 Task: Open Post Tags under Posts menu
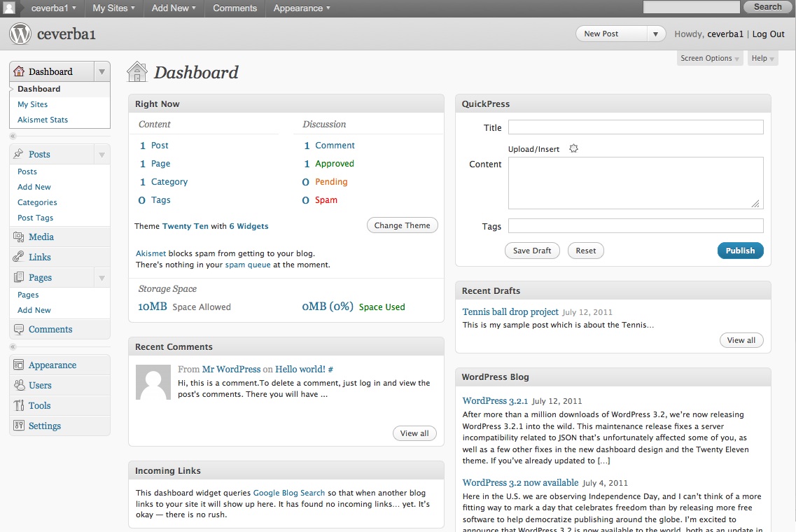35,218
